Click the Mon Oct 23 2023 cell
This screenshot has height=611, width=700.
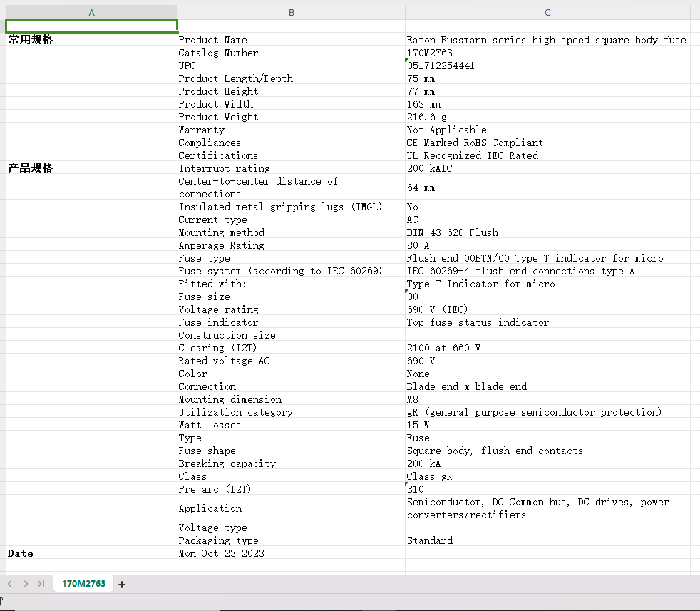[291, 553]
